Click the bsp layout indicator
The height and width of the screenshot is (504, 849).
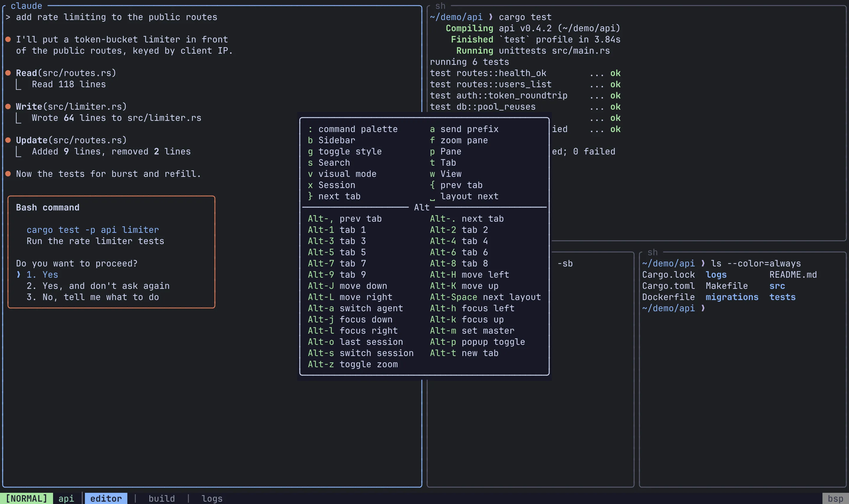pyautogui.click(x=835, y=498)
